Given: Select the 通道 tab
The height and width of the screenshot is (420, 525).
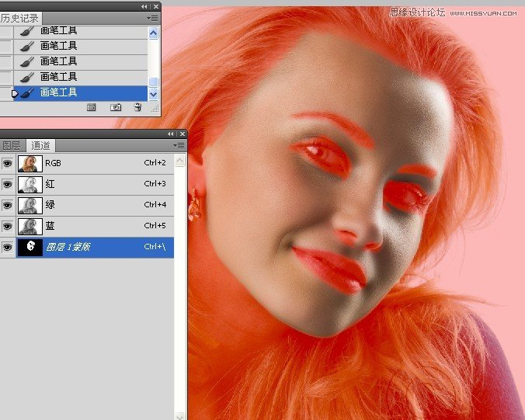Looking at the screenshot, I should click(x=40, y=146).
